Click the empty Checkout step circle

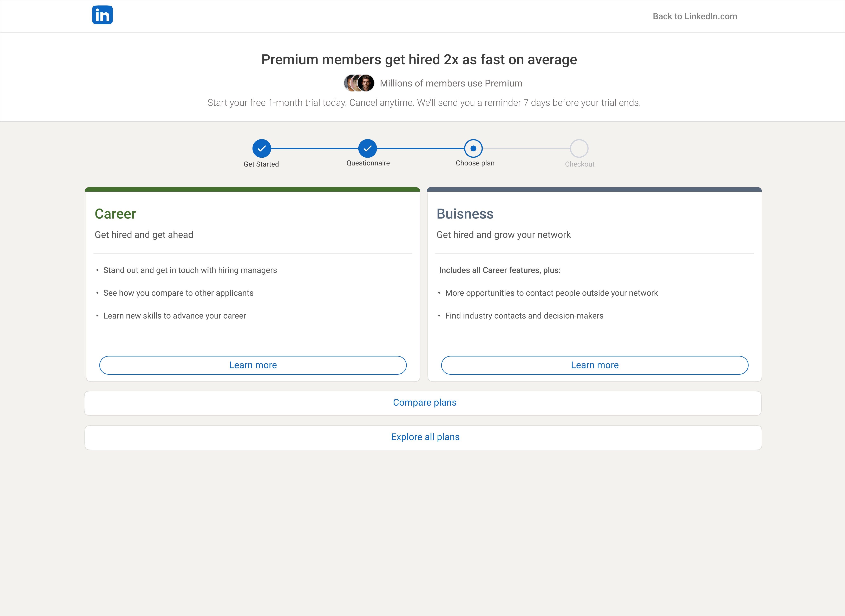(x=579, y=148)
